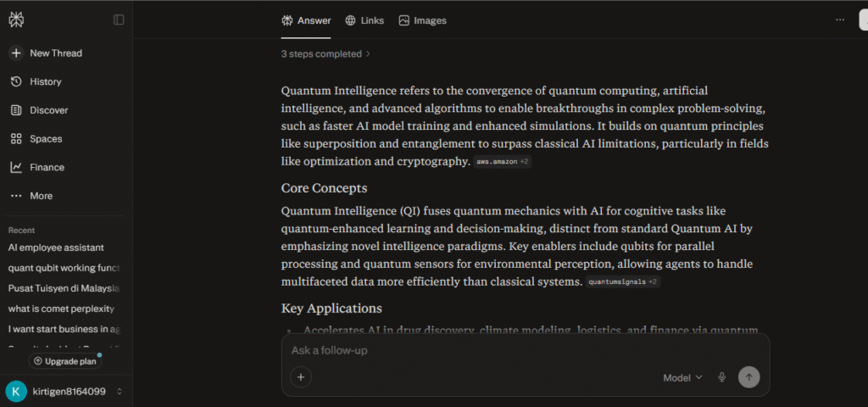Open the kirtigen8164099 account menu
Image resolution: width=868 pixels, height=407 pixels.
tap(65, 391)
